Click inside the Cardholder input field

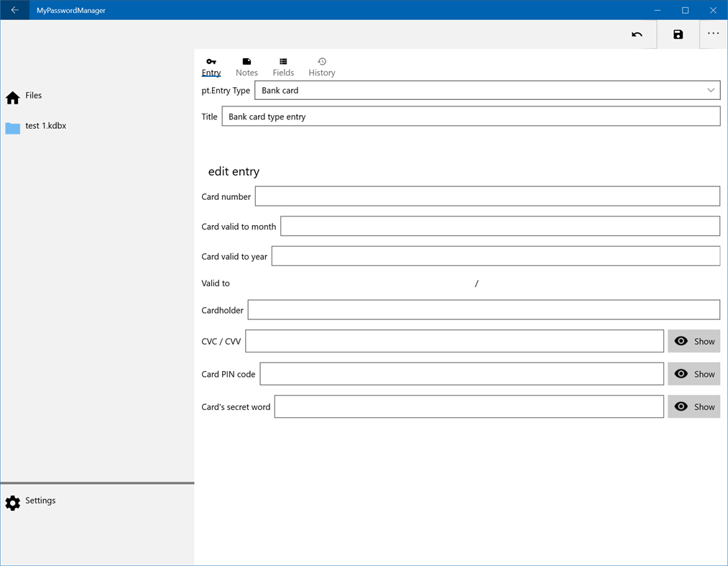point(483,310)
